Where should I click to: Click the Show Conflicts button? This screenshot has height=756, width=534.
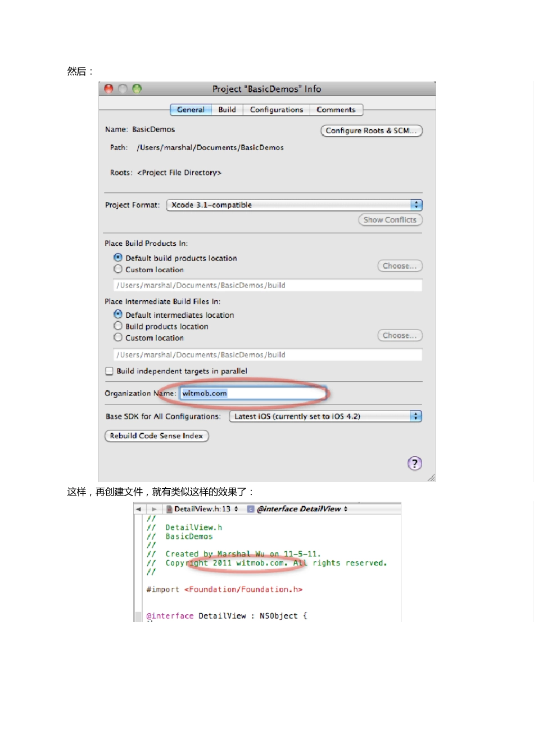pyautogui.click(x=390, y=220)
